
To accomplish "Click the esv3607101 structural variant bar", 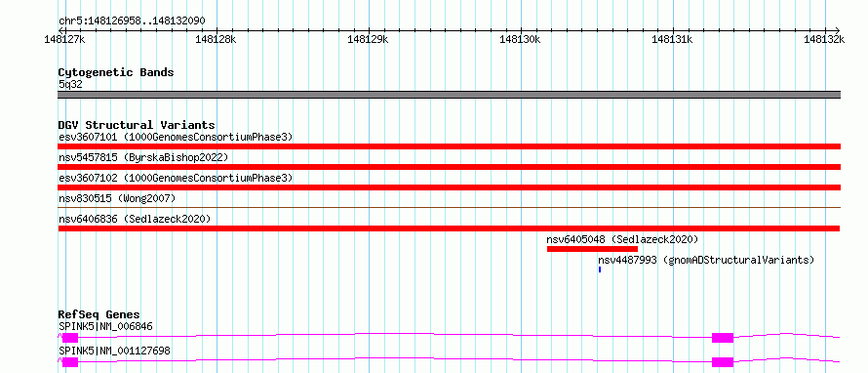I will [x=449, y=146].
